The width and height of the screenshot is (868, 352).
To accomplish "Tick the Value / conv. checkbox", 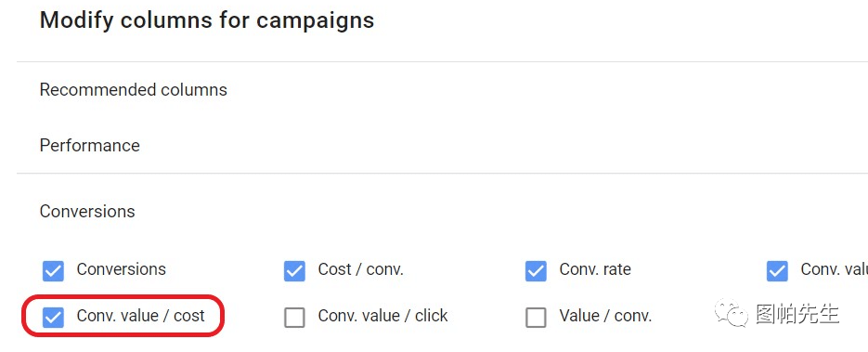I will click(536, 318).
